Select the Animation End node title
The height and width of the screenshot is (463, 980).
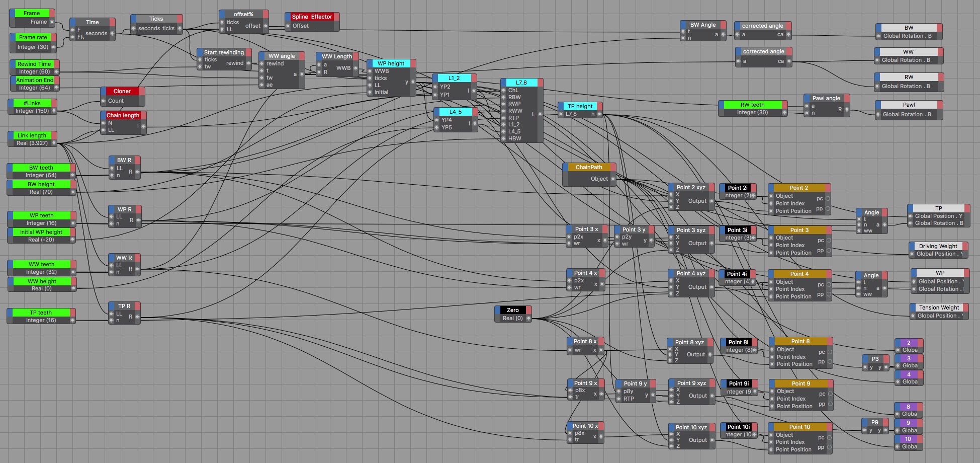coord(34,80)
